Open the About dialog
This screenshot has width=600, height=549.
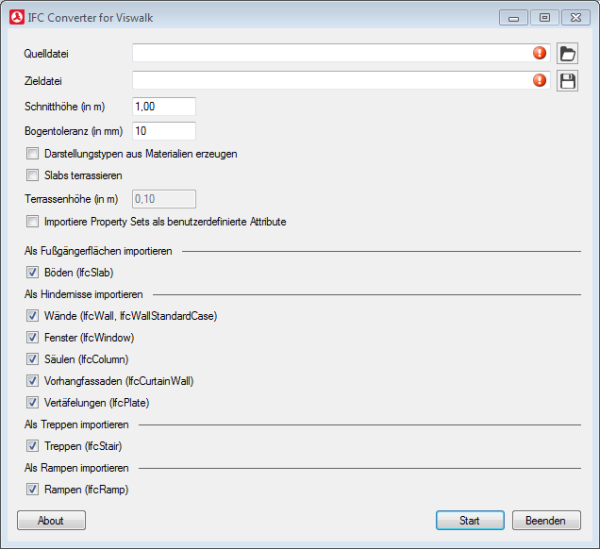pos(51,520)
